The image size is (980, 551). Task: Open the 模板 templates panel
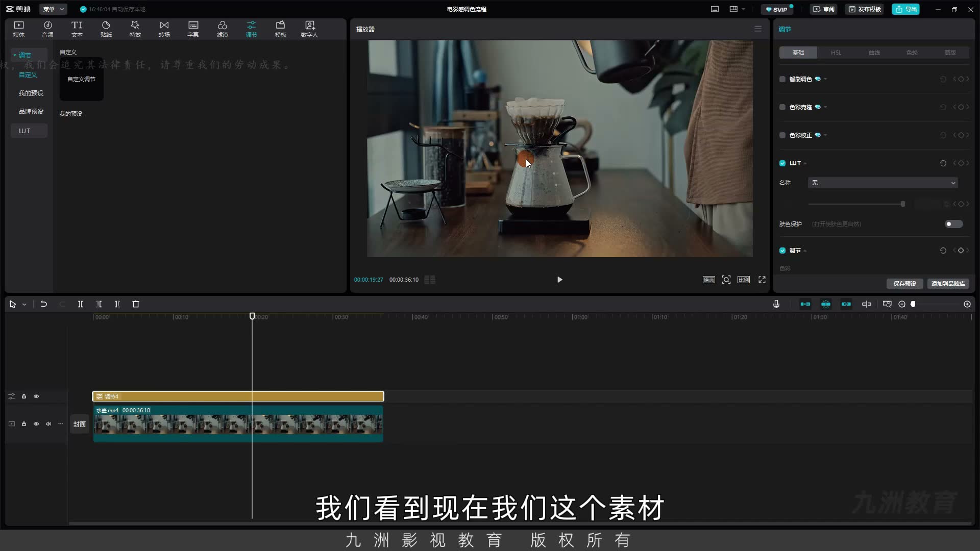281,29
